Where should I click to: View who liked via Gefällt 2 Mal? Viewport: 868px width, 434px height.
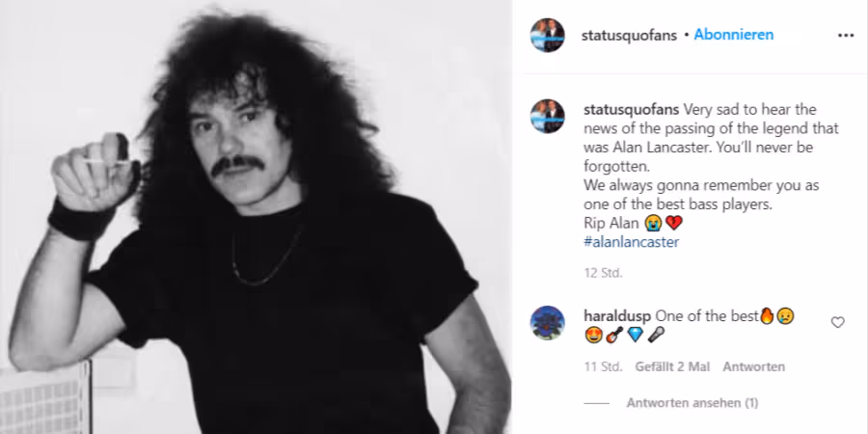point(672,367)
